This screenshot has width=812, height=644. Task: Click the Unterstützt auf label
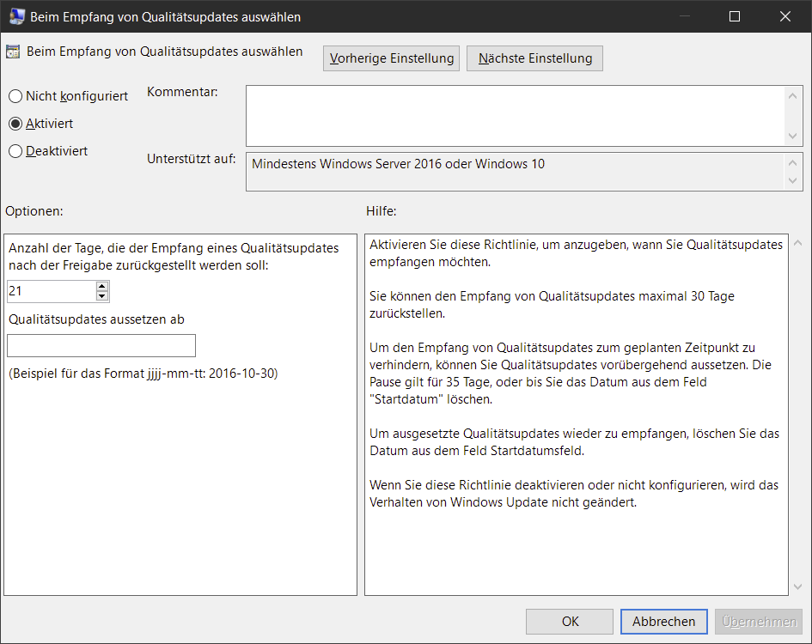pos(191,159)
